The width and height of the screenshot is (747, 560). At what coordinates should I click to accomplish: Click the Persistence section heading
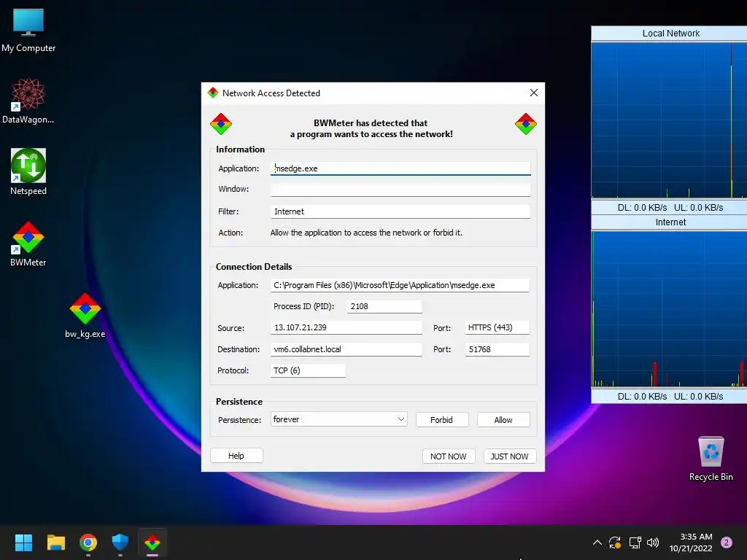239,402
